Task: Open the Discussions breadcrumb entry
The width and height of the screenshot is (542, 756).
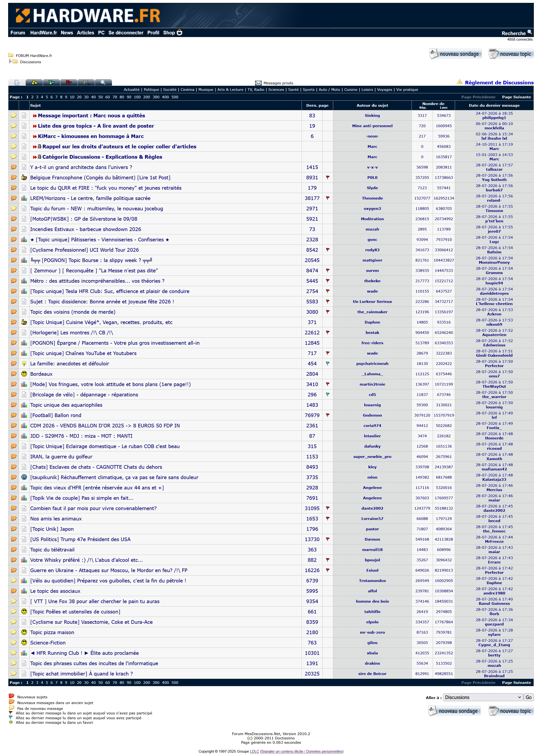Action: (x=31, y=62)
